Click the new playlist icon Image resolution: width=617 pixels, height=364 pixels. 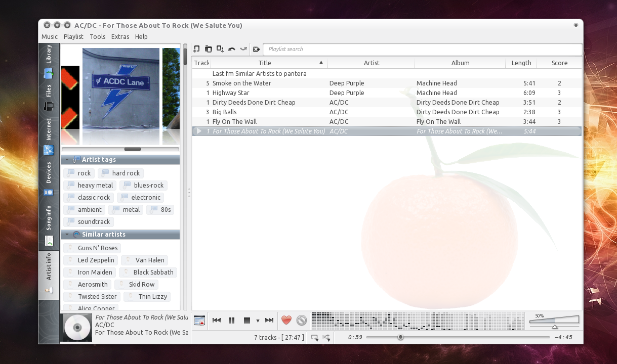tap(196, 49)
